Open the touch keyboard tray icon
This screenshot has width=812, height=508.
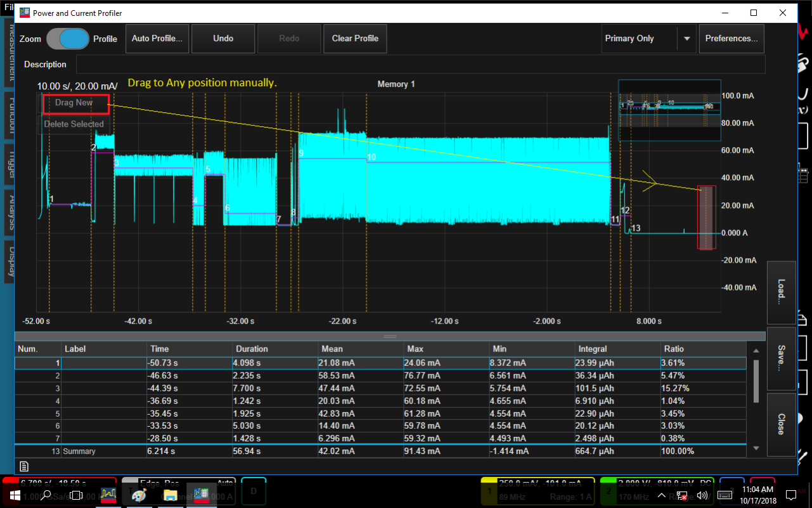point(725,495)
